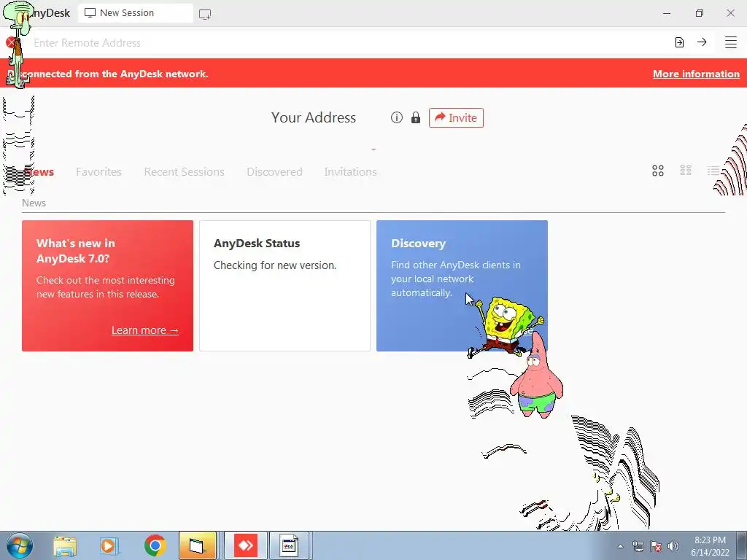The image size is (747, 560).
Task: Open the volume speaker tray icon
Action: click(x=673, y=547)
